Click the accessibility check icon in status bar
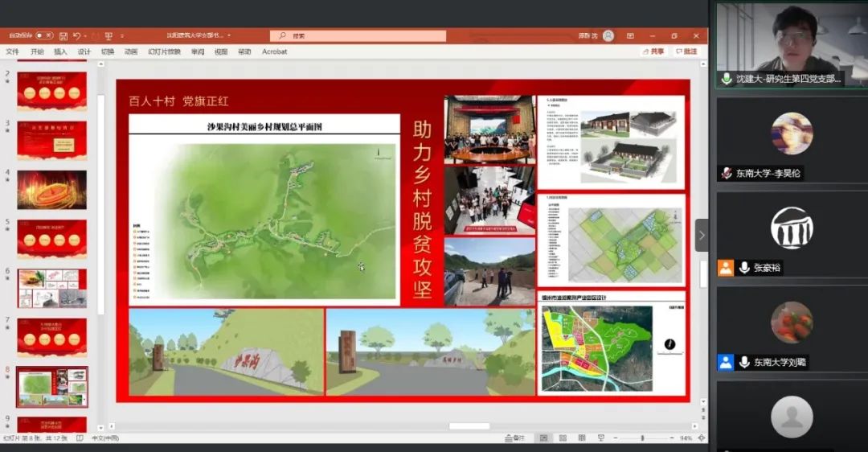 [x=80, y=438]
